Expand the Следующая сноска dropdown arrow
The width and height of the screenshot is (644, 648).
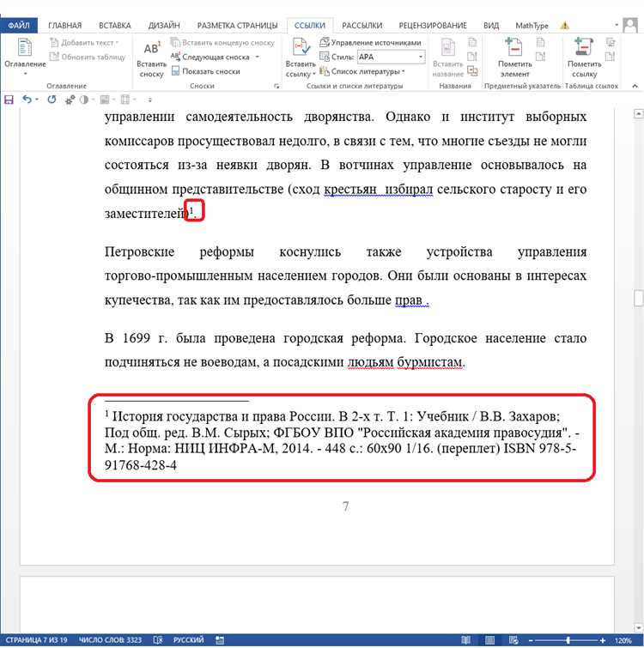point(257,57)
